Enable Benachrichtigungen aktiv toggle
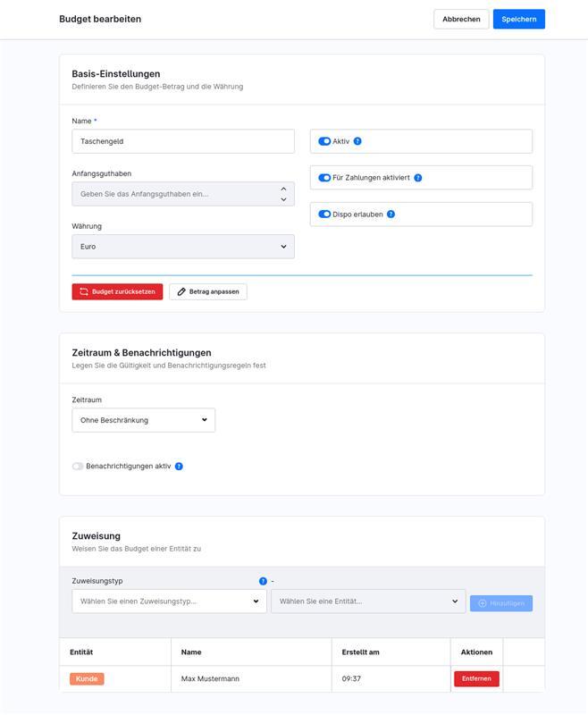This screenshot has height=715, width=588. [78, 467]
